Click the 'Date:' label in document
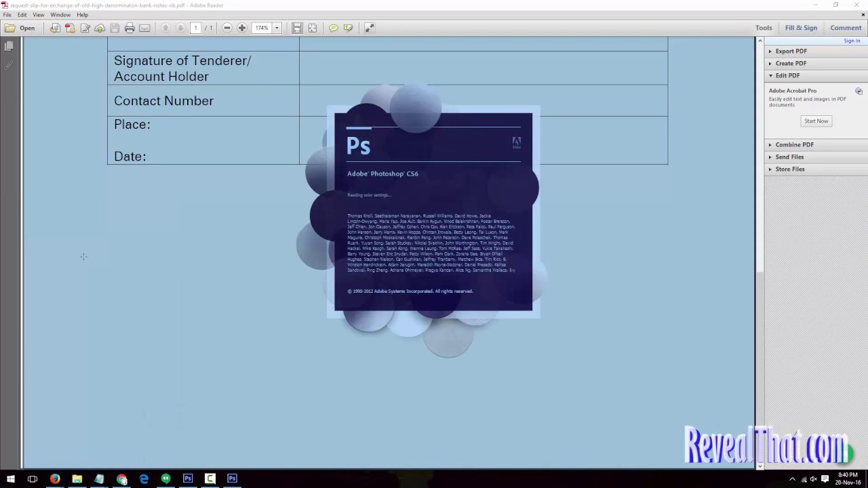 coord(130,156)
